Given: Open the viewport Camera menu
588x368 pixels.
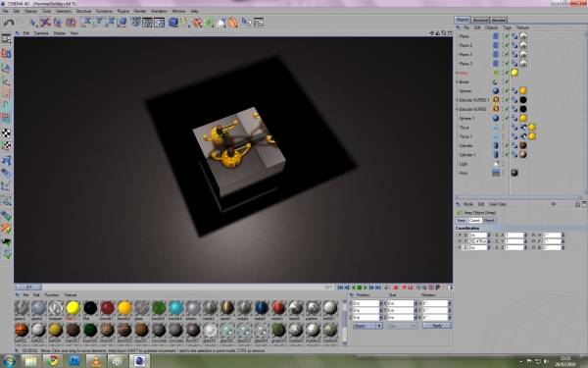Looking at the screenshot, I should [41, 33].
